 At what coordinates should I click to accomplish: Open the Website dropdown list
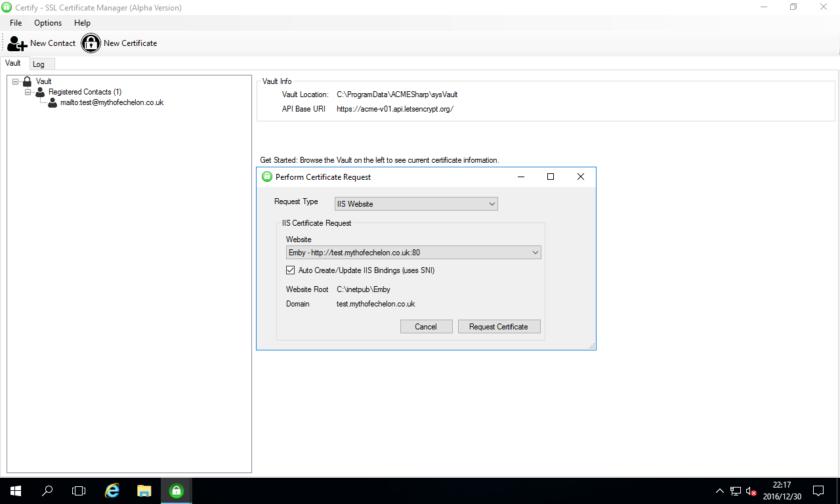413,253
